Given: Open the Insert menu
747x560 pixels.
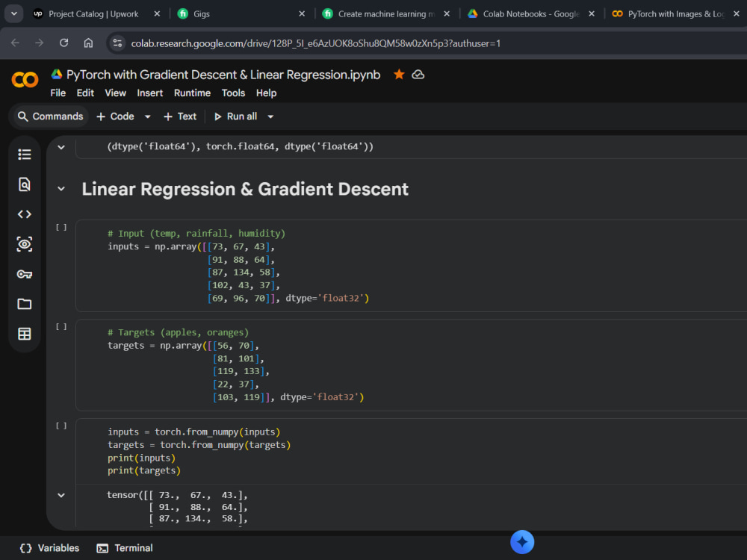Looking at the screenshot, I should click(150, 93).
